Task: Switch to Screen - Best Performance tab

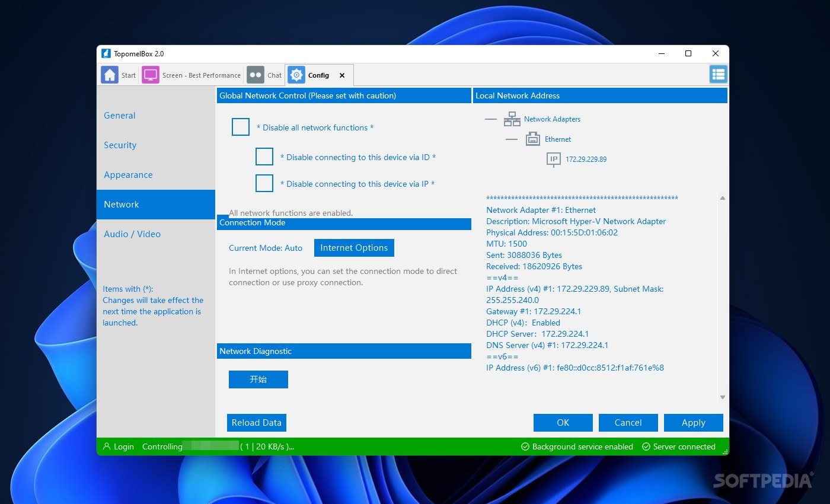Action: [191, 75]
